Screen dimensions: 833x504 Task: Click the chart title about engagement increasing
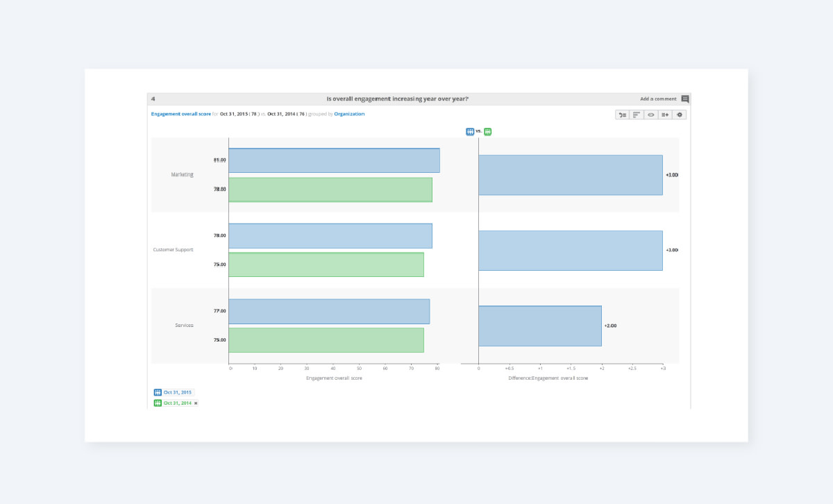click(398, 99)
